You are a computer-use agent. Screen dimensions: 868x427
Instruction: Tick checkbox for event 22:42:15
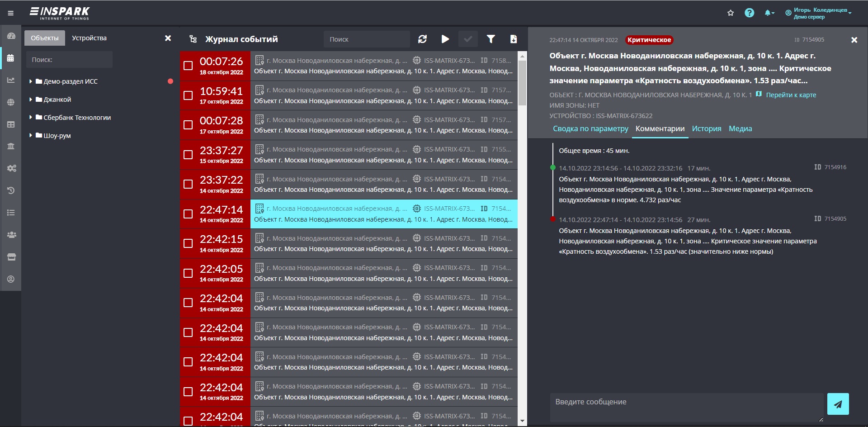click(188, 243)
